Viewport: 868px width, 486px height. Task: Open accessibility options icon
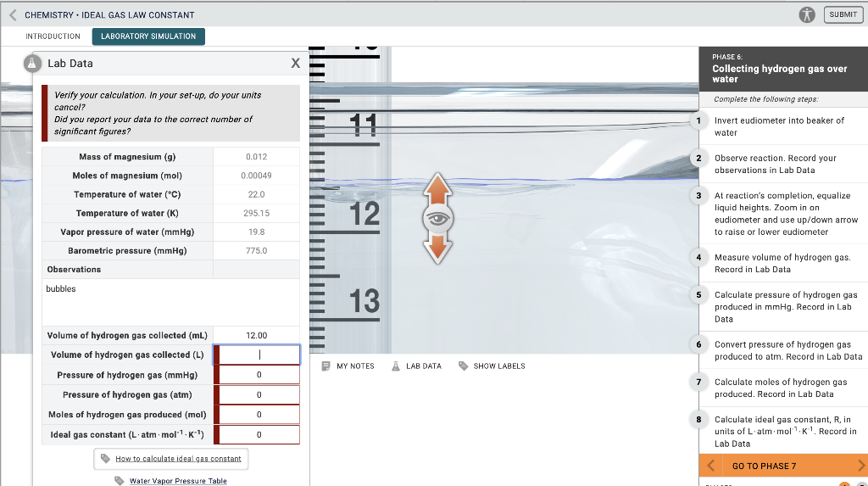(807, 15)
